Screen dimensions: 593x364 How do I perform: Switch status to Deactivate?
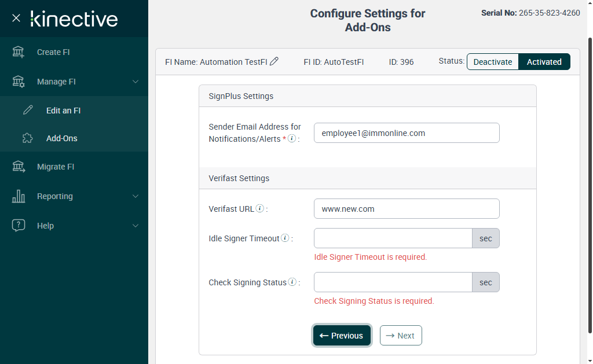pos(493,62)
